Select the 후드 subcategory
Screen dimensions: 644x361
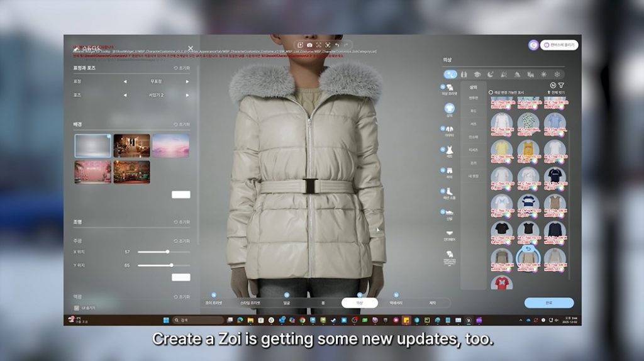point(473,111)
